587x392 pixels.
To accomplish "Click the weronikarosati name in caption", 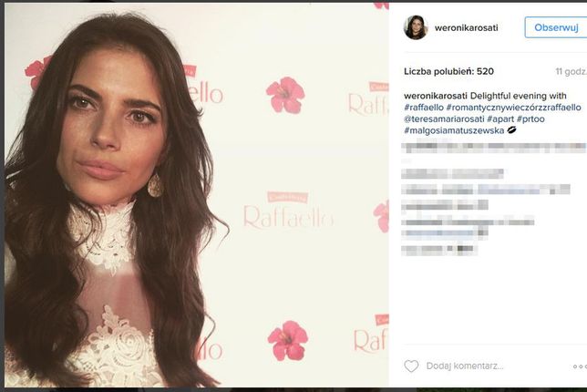I will [436, 96].
